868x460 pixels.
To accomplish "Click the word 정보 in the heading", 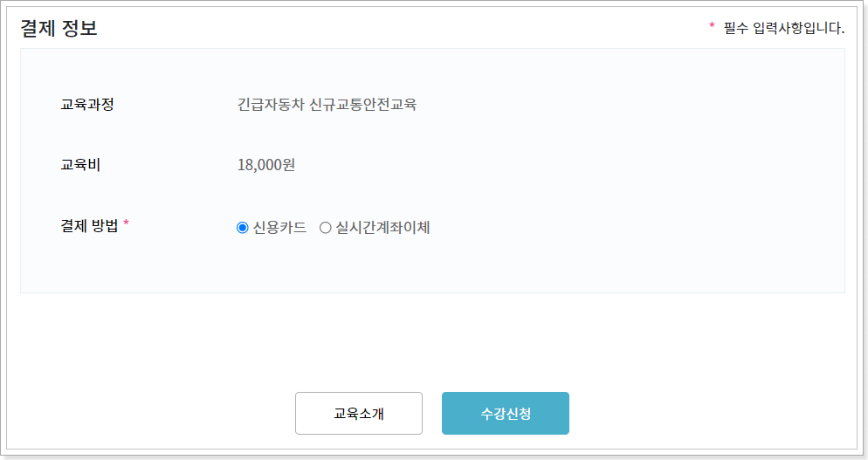I will [x=80, y=28].
